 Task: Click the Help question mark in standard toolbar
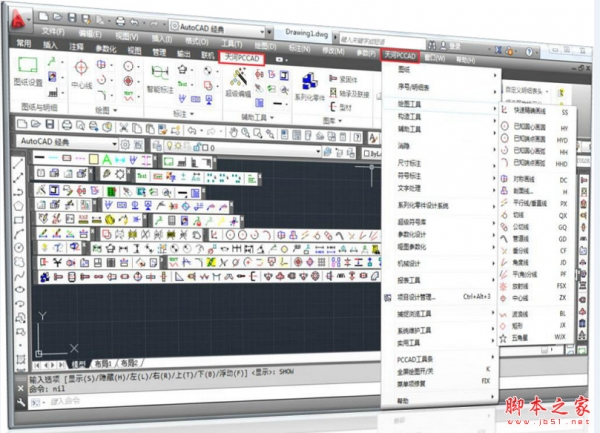click(x=357, y=137)
